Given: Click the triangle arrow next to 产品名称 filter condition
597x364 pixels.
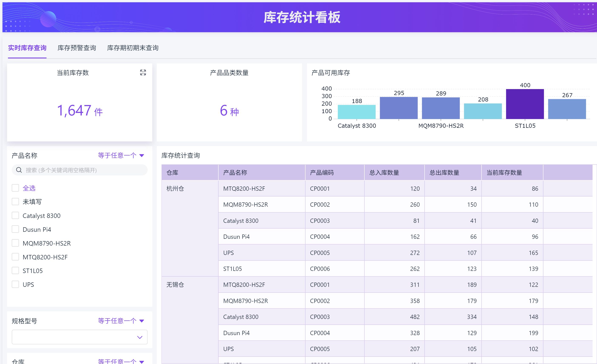Looking at the screenshot, I should [142, 156].
